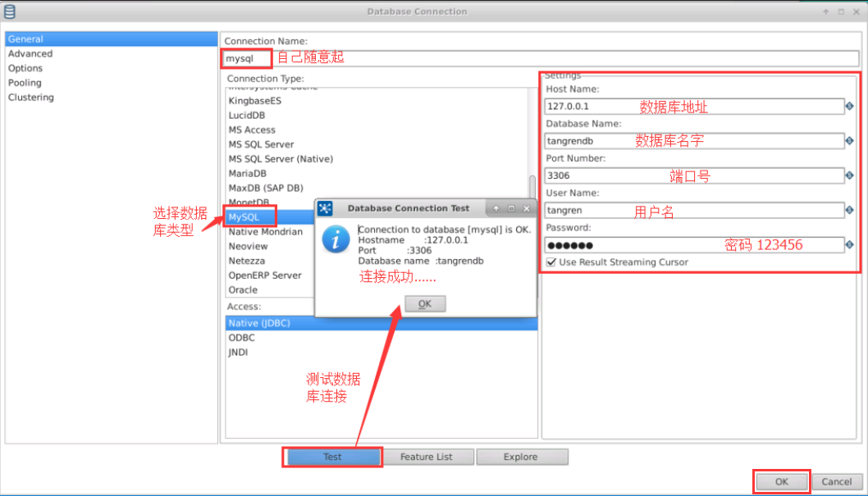Image resolution: width=868 pixels, height=496 pixels.
Task: Click roll-up arrow in Database Connection title bar
Action: point(825,11)
